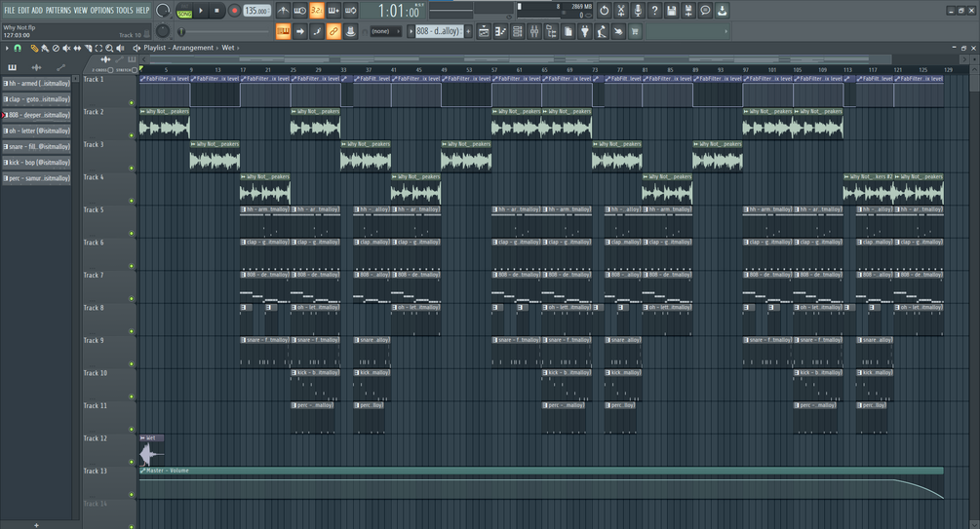Expand the hint panel arrow
The height and width of the screenshot is (529, 980).
(725, 31)
